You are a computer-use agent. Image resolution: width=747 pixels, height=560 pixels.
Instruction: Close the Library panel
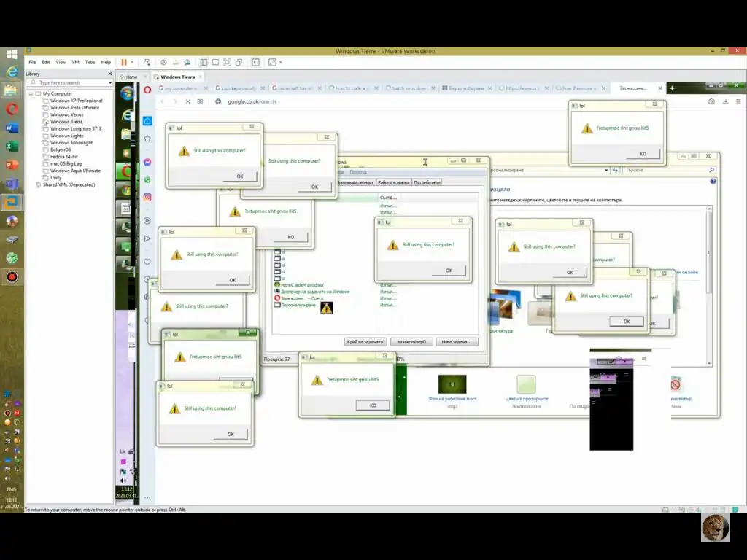[x=110, y=74]
